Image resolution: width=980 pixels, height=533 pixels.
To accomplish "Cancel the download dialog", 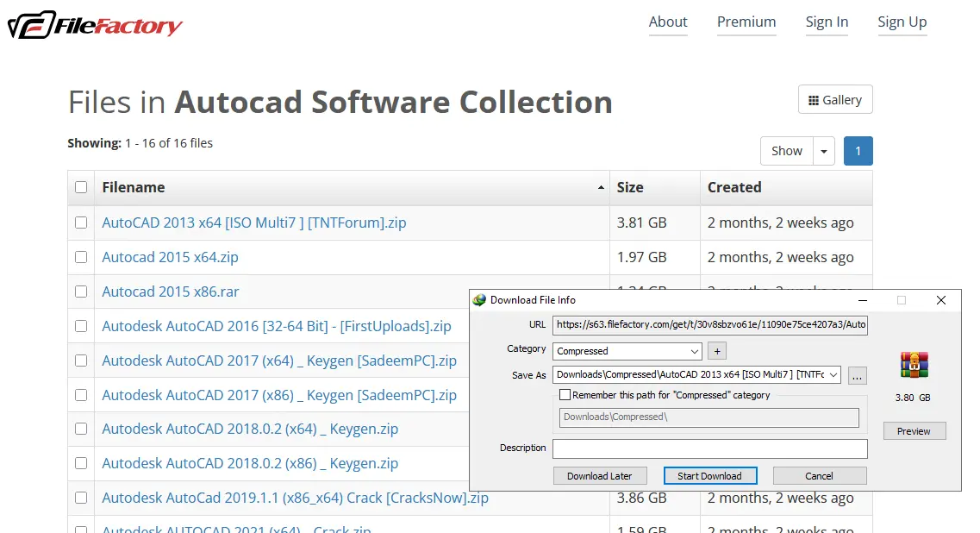I will click(x=820, y=476).
